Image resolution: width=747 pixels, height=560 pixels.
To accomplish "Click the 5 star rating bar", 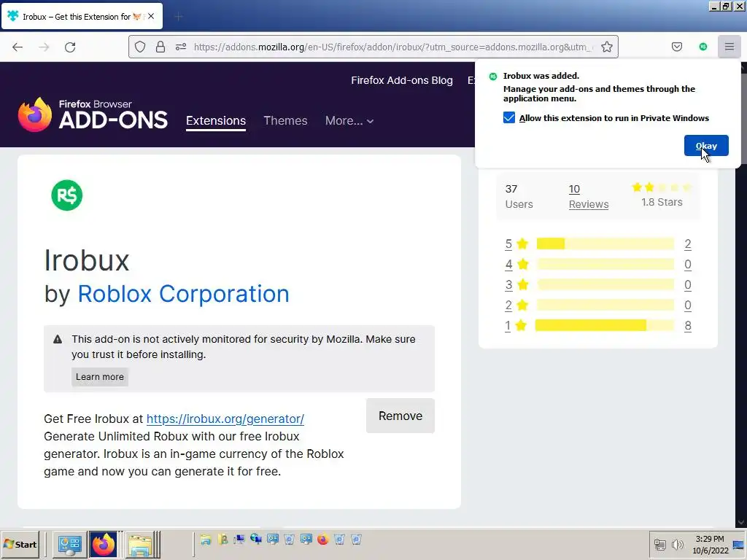I will pos(605,244).
